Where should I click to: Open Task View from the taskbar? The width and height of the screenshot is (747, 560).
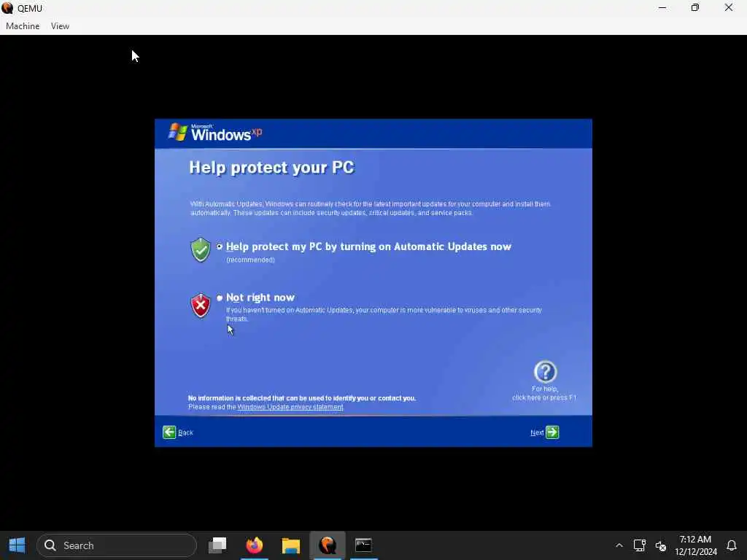[x=217, y=545]
